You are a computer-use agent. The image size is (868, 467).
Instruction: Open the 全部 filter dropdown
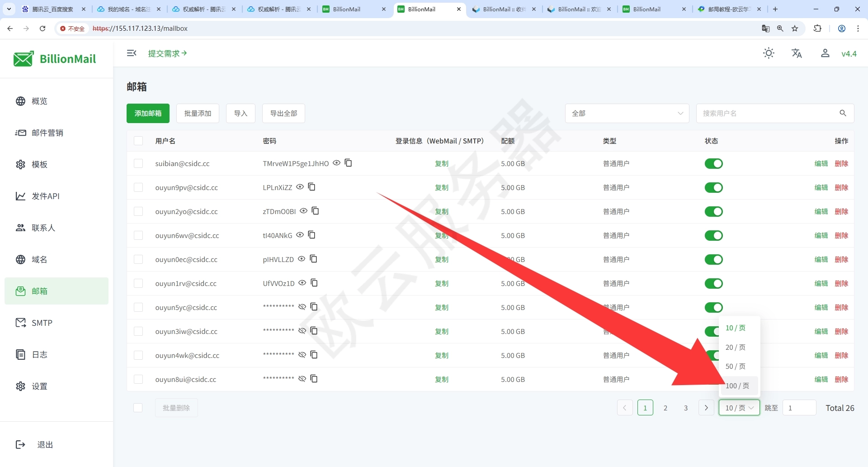[627, 113]
